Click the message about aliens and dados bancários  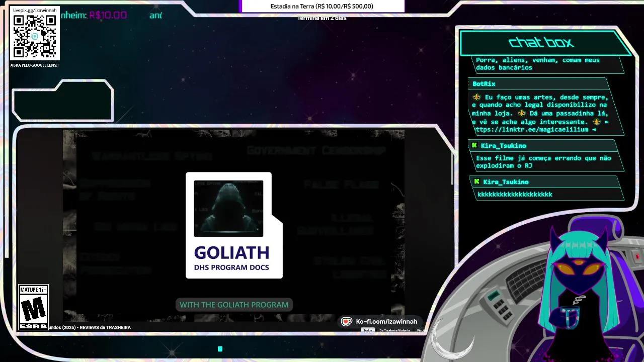point(537,63)
